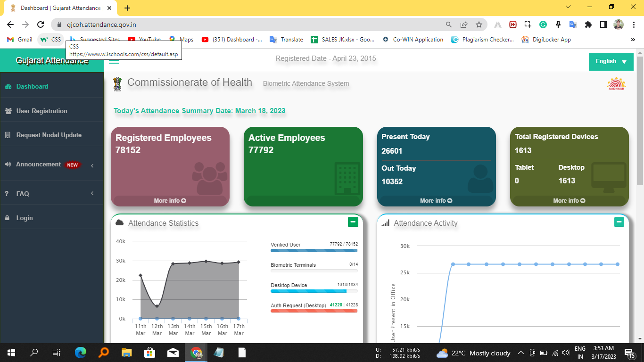This screenshot has width=644, height=362.
Task: Open the Chrome extensions puzzle icon
Action: tap(588, 25)
